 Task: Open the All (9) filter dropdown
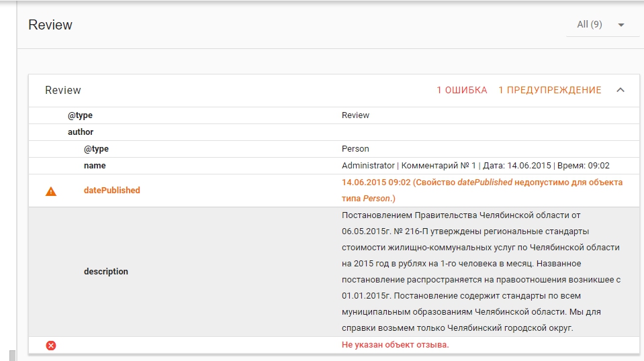coord(590,25)
